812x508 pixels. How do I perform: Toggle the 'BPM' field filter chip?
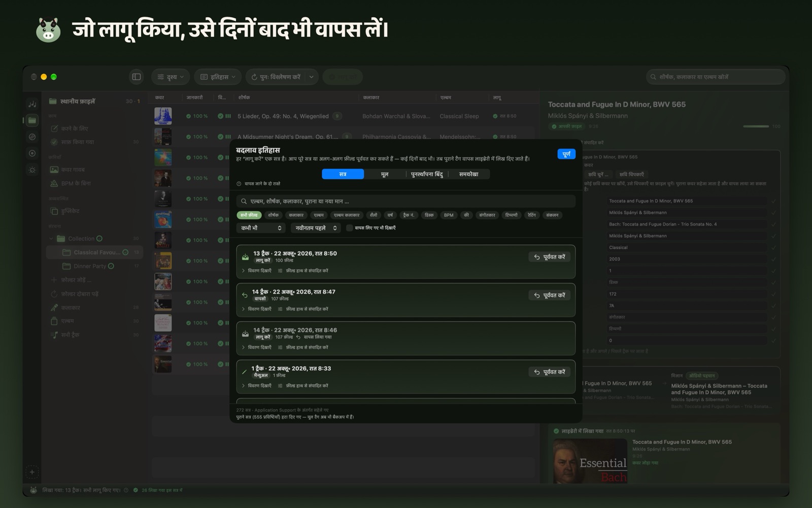tap(449, 215)
